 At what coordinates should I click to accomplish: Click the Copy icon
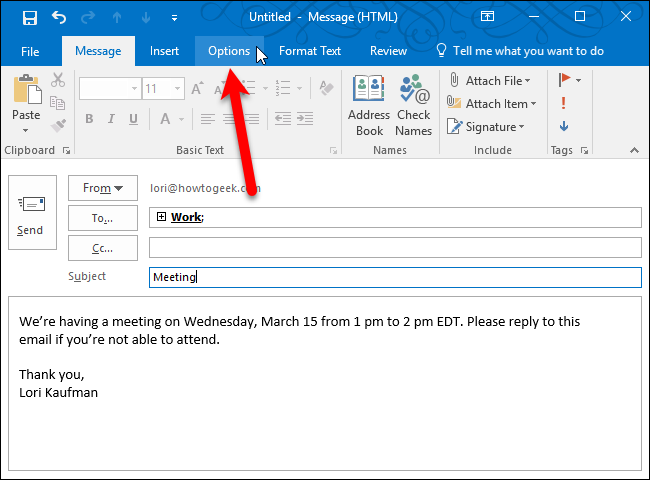point(58,102)
